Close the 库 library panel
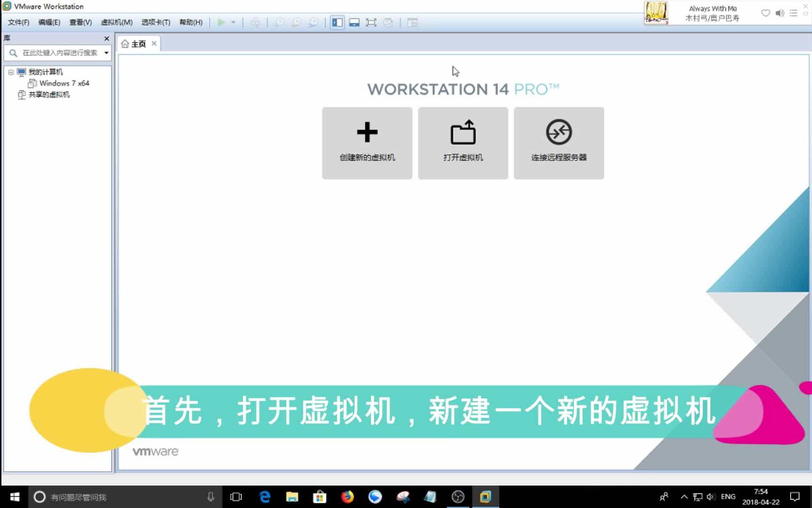 click(x=107, y=39)
